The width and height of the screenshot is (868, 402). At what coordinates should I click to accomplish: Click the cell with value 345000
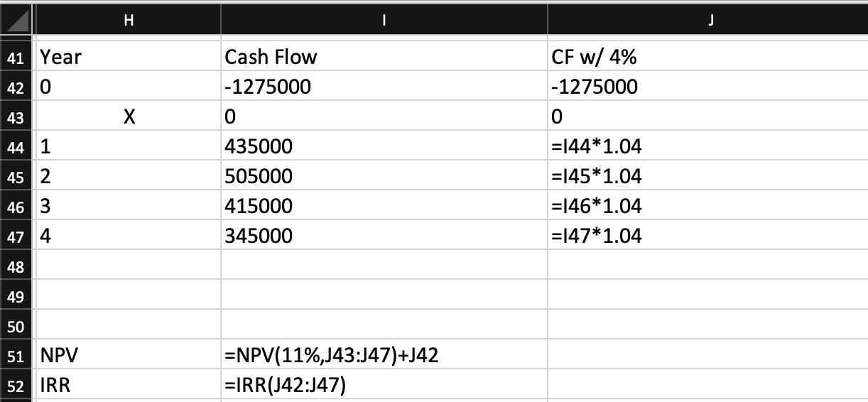coord(384,236)
